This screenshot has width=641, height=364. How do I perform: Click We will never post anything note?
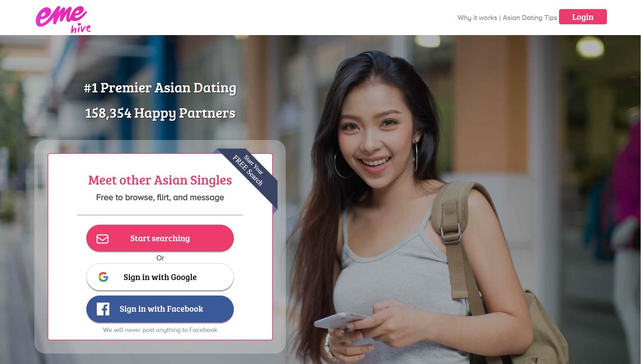[x=160, y=330]
